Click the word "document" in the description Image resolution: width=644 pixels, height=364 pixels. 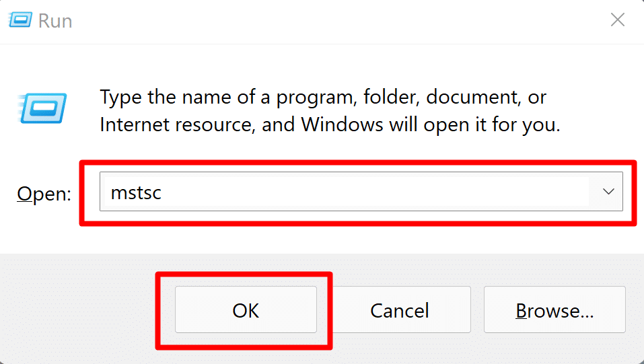click(460, 98)
